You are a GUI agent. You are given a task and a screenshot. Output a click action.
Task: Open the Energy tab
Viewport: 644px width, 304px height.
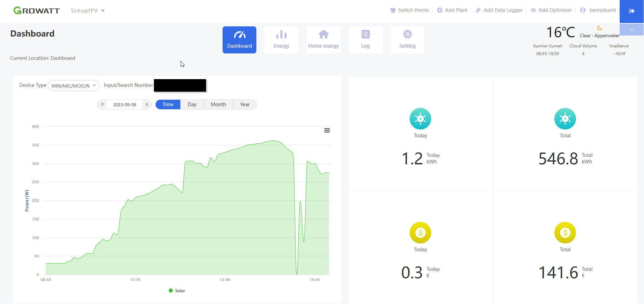coord(281,40)
